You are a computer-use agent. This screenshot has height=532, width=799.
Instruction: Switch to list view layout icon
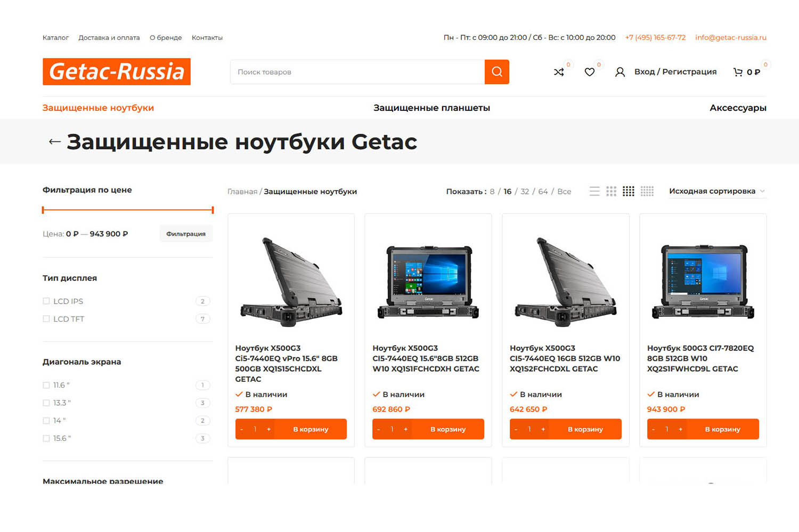pyautogui.click(x=594, y=191)
